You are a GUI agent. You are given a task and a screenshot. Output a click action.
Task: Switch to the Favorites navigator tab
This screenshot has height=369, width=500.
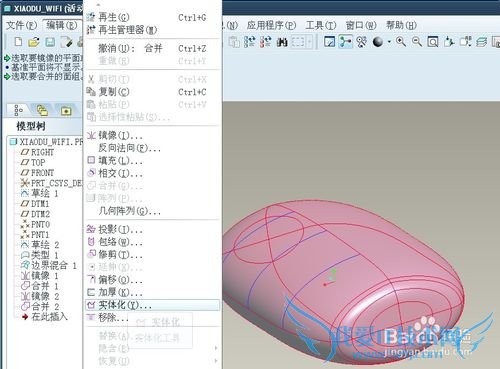pyautogui.click(x=66, y=111)
